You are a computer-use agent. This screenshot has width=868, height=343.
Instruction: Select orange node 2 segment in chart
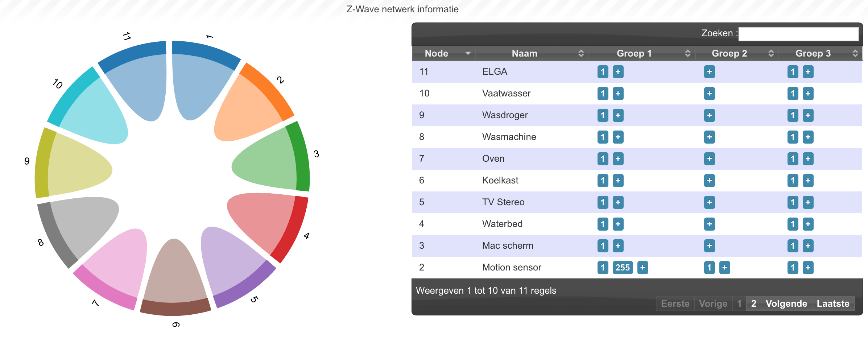(268, 91)
